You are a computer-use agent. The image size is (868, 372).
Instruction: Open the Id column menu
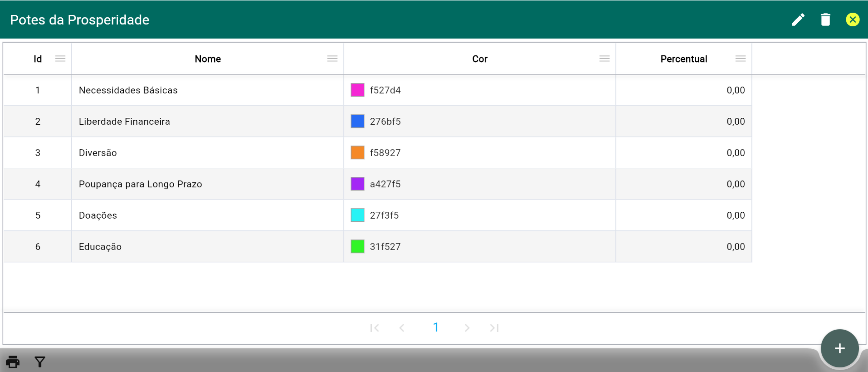coord(60,59)
